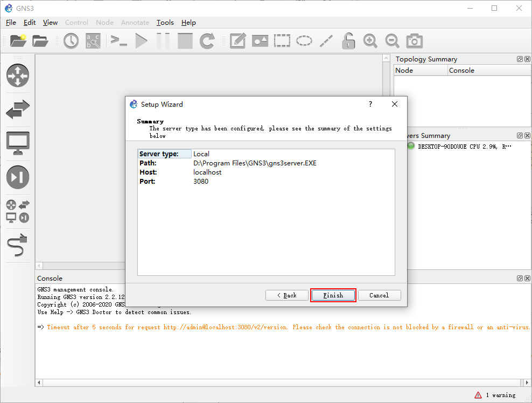
Task: Float the Console panel
Action: click(520, 279)
